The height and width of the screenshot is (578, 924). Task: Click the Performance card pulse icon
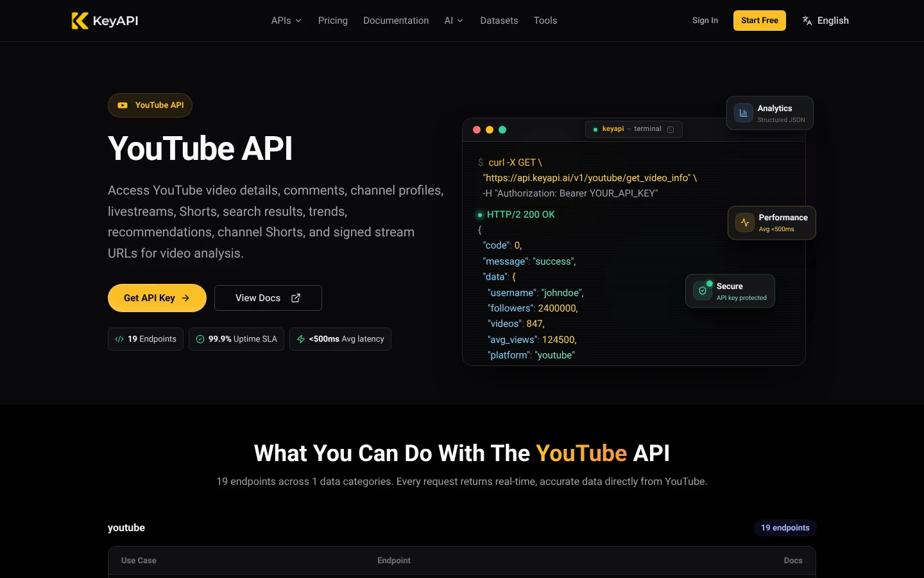tap(745, 223)
